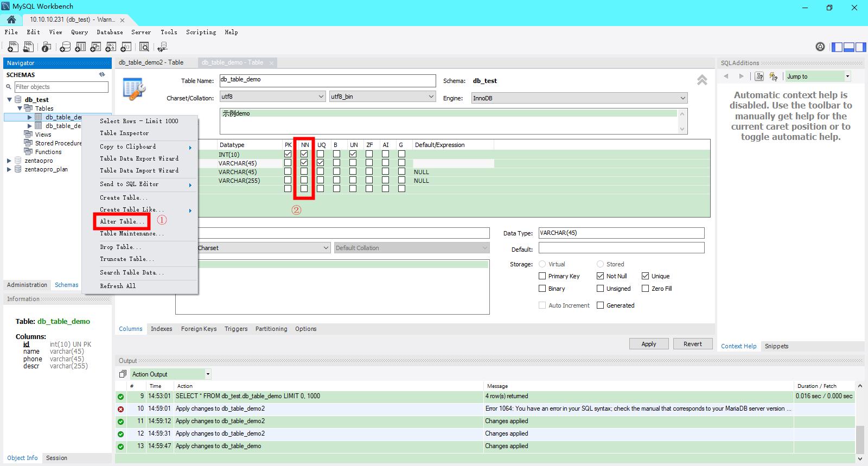The height and width of the screenshot is (466, 868).
Task: Enable the Generated checkbox
Action: pyautogui.click(x=600, y=305)
